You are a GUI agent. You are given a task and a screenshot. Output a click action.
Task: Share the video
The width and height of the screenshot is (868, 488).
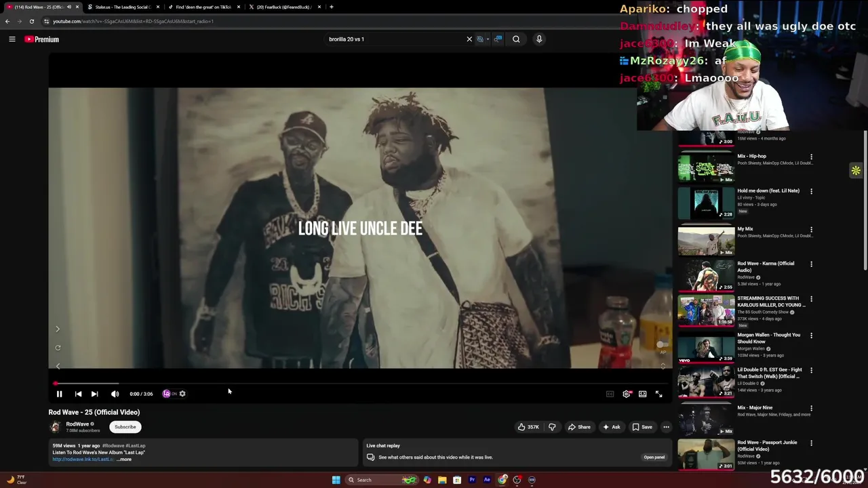[x=579, y=427]
